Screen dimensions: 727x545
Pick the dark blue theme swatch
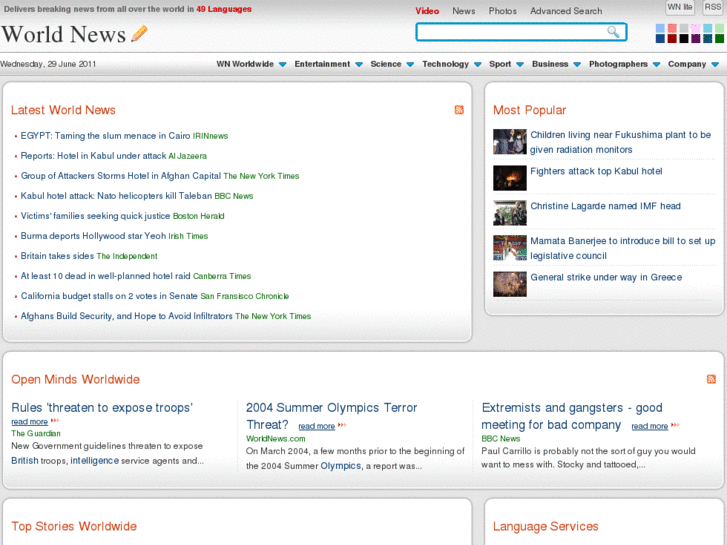pyautogui.click(x=660, y=38)
